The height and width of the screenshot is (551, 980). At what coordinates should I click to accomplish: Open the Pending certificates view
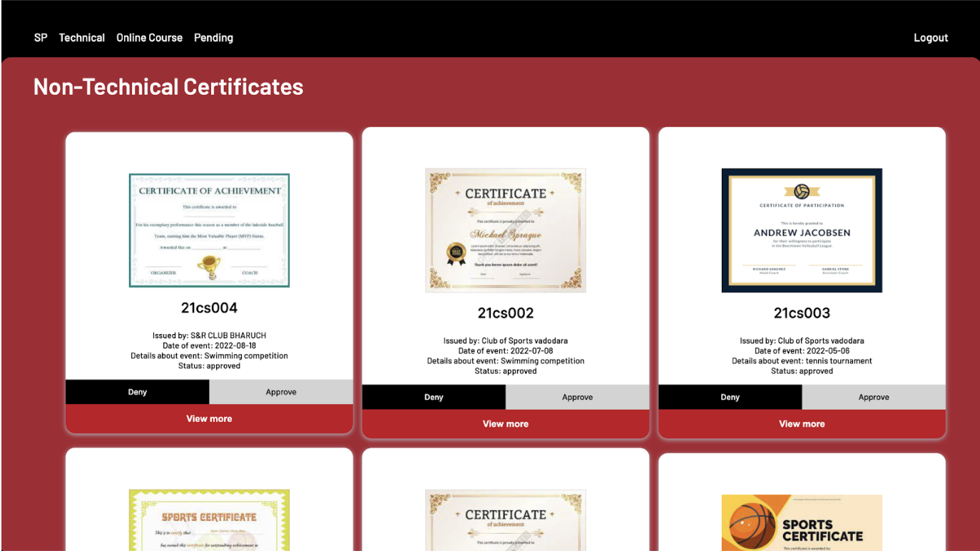[x=213, y=37]
